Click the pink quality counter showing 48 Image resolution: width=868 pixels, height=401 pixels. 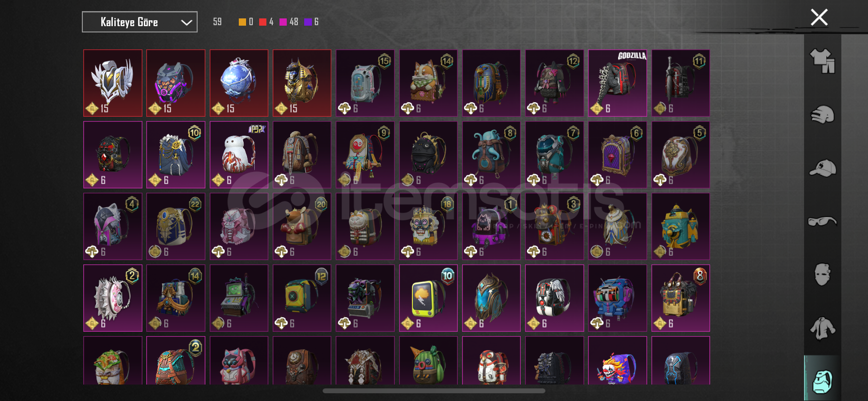coord(289,22)
